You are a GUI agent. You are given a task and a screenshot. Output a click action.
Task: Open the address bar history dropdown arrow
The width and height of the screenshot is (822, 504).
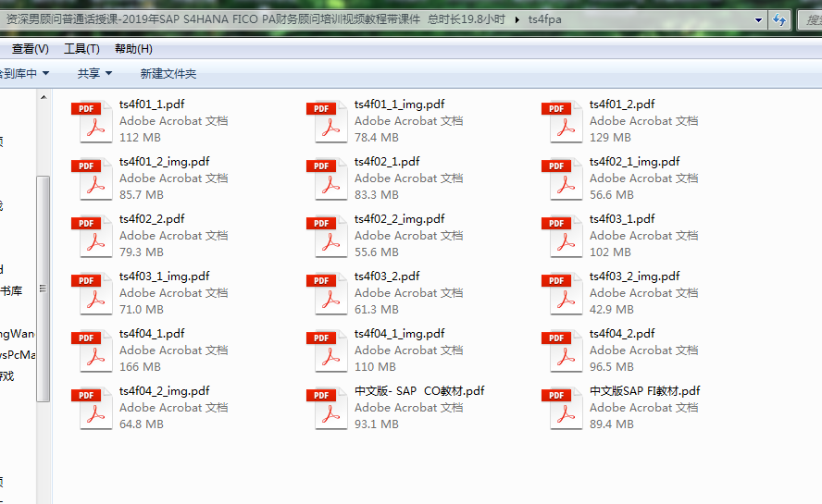[x=759, y=19]
